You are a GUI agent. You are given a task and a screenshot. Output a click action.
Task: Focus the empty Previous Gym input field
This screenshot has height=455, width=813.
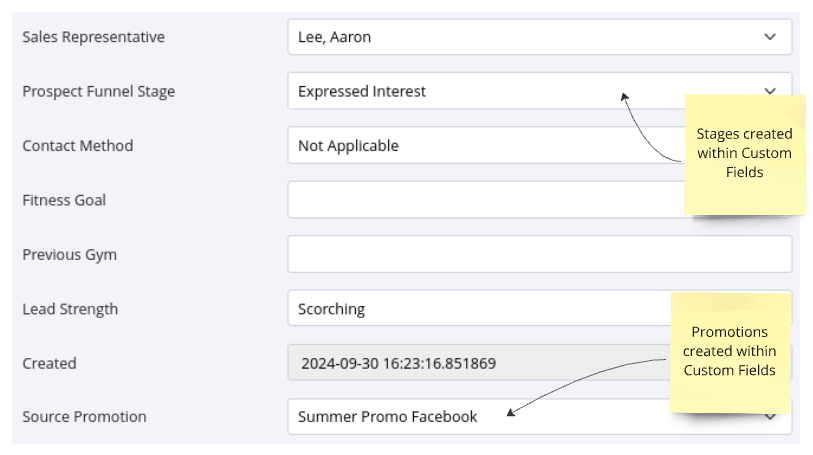coord(538,254)
